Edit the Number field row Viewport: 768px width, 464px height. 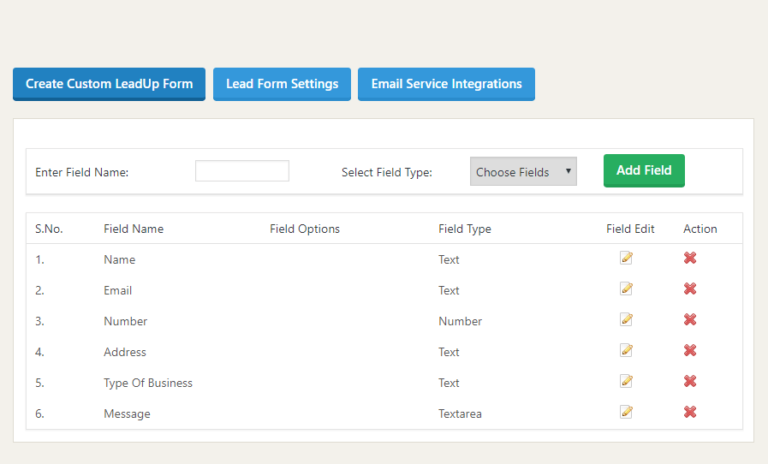click(626, 320)
